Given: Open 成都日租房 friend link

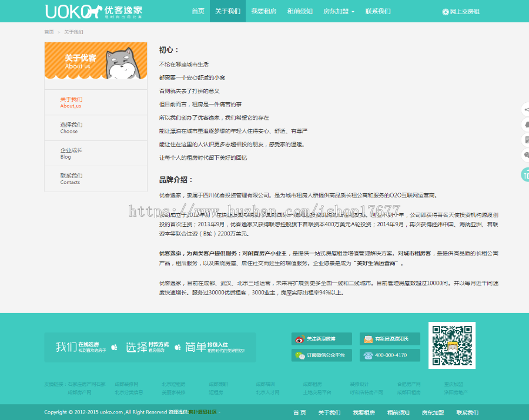Looking at the screenshot, I should [x=409, y=392].
